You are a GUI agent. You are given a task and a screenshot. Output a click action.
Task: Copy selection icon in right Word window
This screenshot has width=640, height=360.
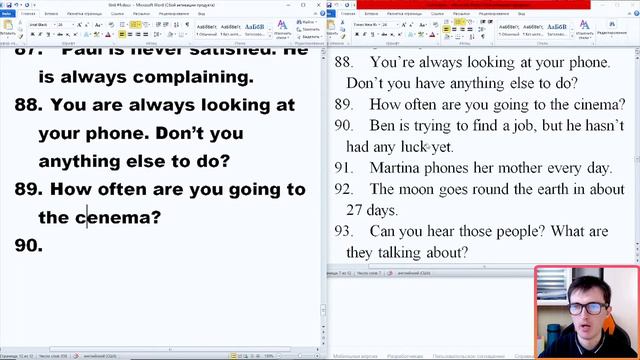tap(342, 29)
